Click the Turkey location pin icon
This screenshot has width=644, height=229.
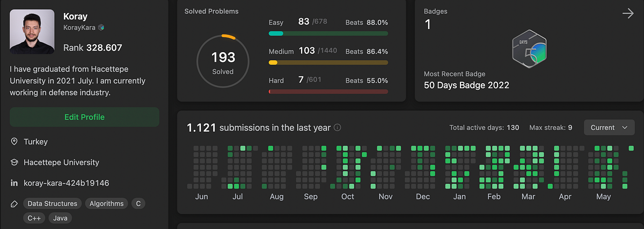pos(14,142)
